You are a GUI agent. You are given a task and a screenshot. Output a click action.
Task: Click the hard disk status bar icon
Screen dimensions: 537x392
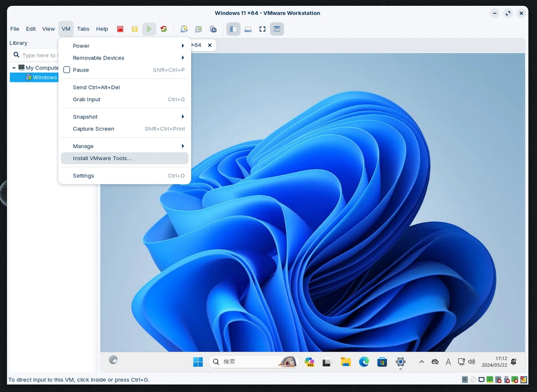465,379
